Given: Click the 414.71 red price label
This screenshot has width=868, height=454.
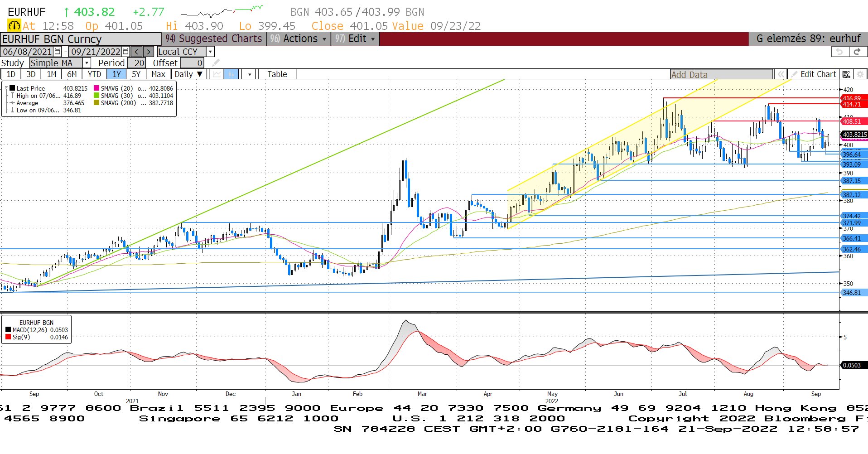Looking at the screenshot, I should point(854,104).
